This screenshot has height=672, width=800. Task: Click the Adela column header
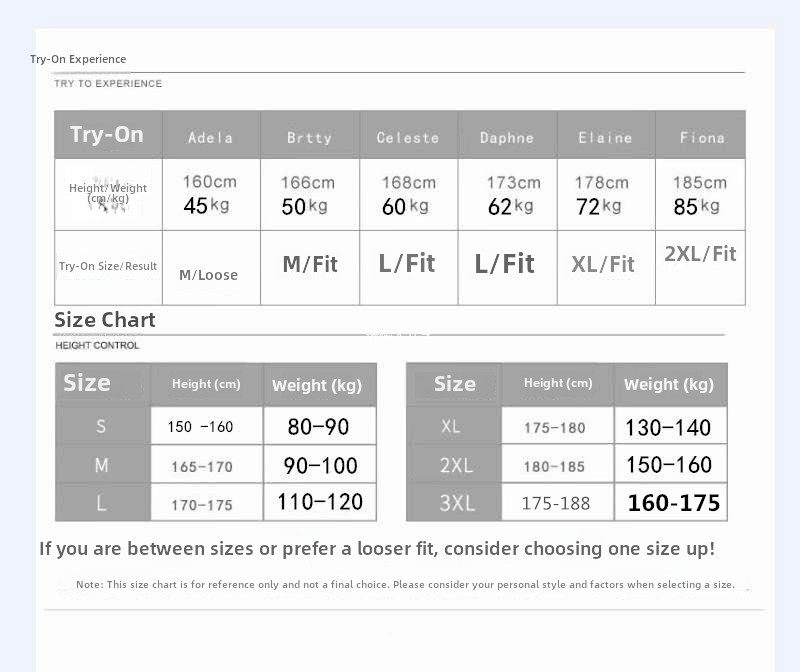[x=210, y=137]
